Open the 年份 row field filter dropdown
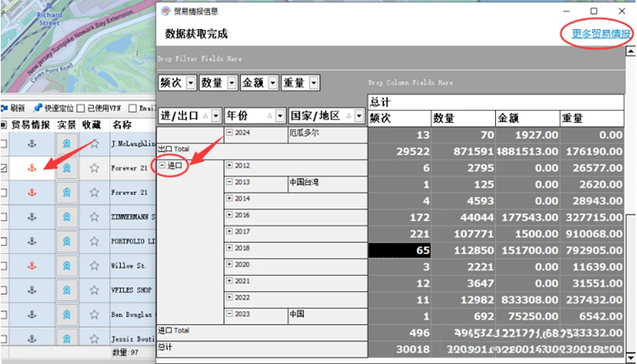 point(280,116)
